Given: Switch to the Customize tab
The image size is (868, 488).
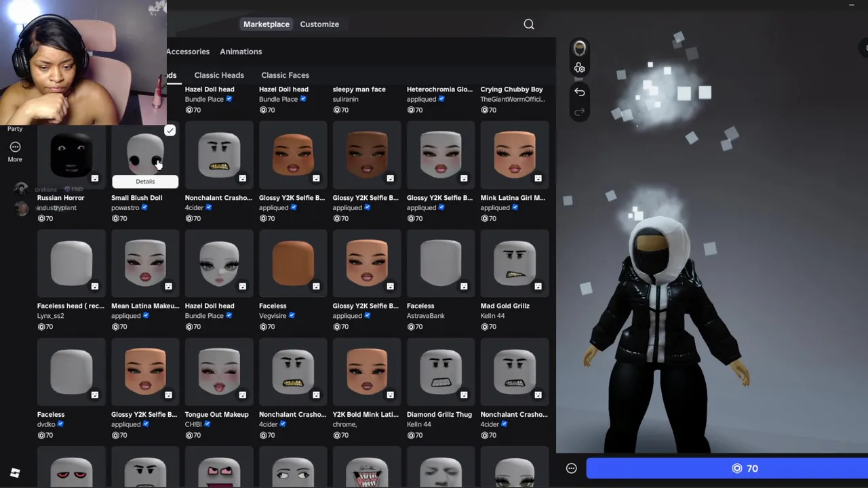Looking at the screenshot, I should click(x=319, y=24).
